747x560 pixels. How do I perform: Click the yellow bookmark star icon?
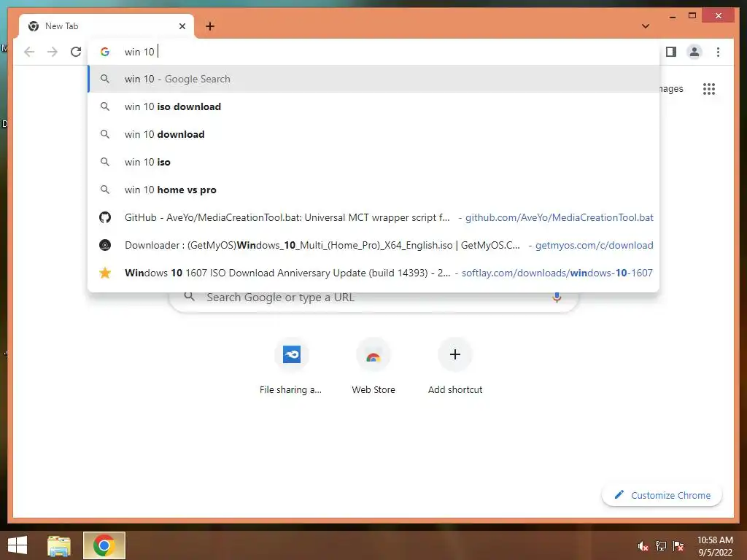click(x=105, y=273)
